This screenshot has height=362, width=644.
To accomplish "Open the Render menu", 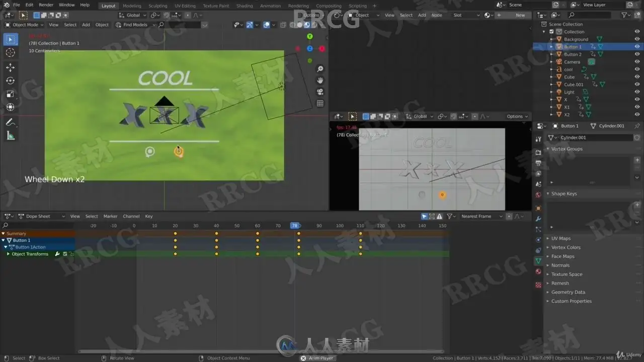I will (46, 5).
